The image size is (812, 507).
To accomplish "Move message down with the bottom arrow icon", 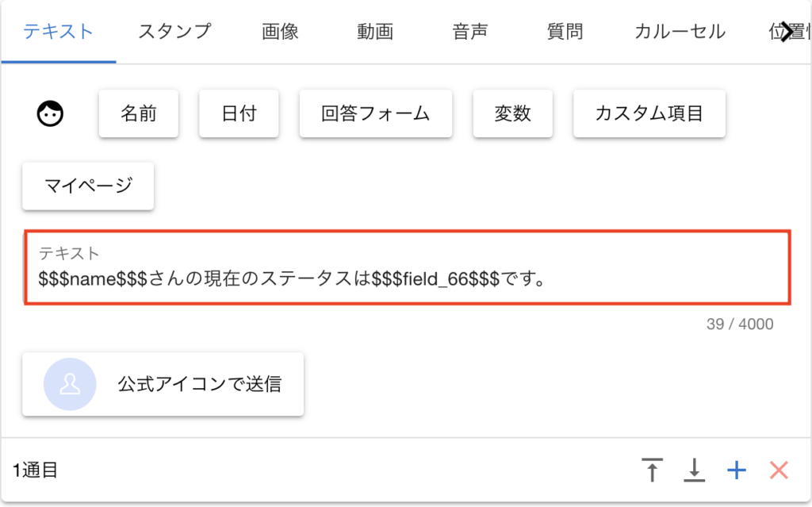I will (x=694, y=471).
